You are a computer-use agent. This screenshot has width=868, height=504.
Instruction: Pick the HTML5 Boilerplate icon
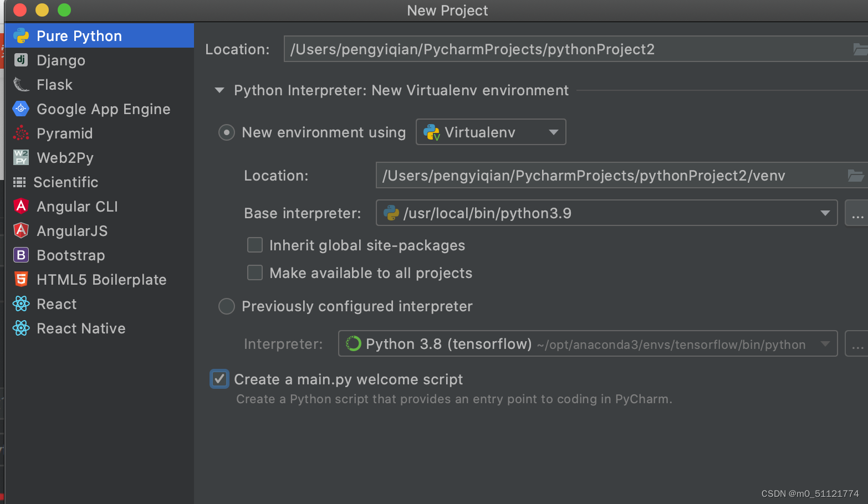(21, 279)
